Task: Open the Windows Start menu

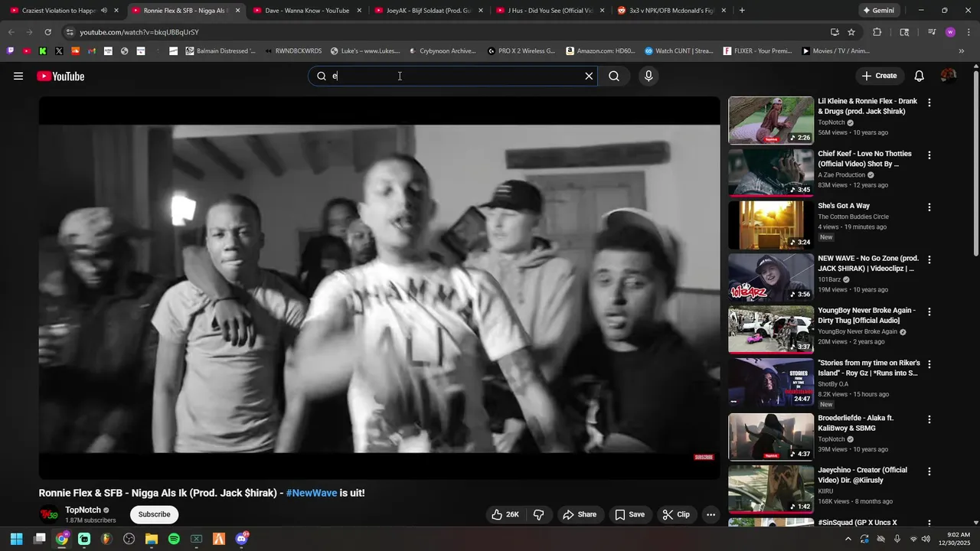Action: [16, 539]
